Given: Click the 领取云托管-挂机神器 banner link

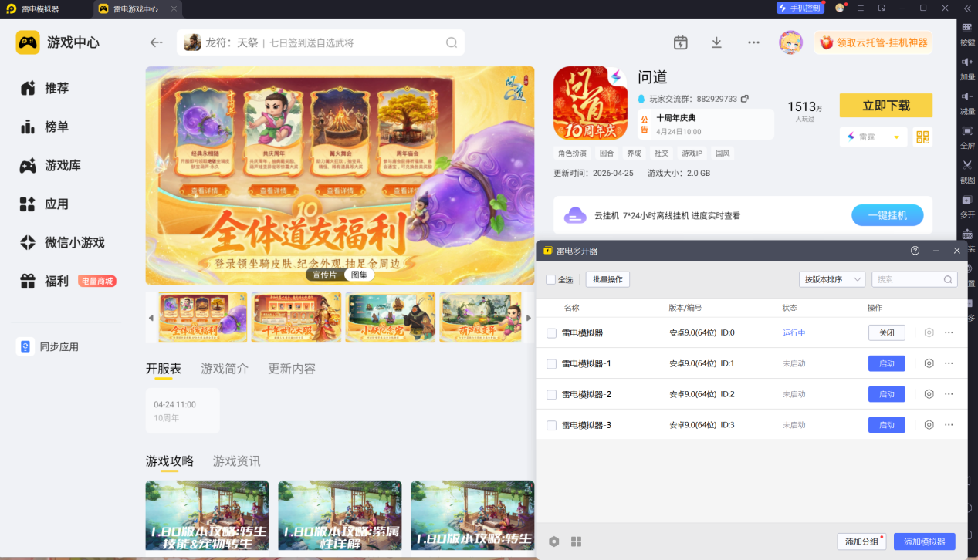Looking at the screenshot, I should (x=873, y=42).
